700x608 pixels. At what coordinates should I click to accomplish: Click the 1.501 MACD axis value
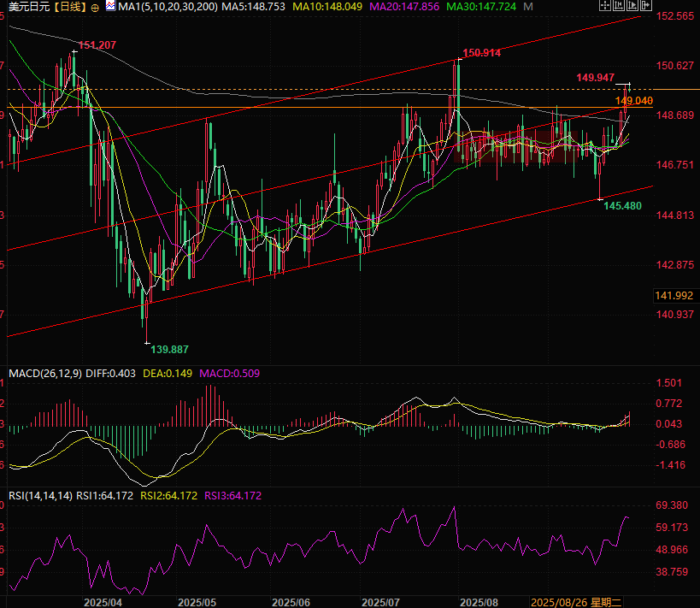668,383
